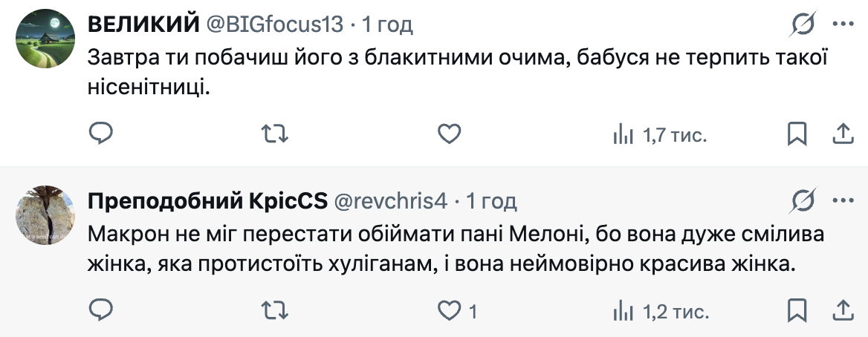Reply to Преподобний КрісCS tweet
868x337 pixels.
(100, 310)
